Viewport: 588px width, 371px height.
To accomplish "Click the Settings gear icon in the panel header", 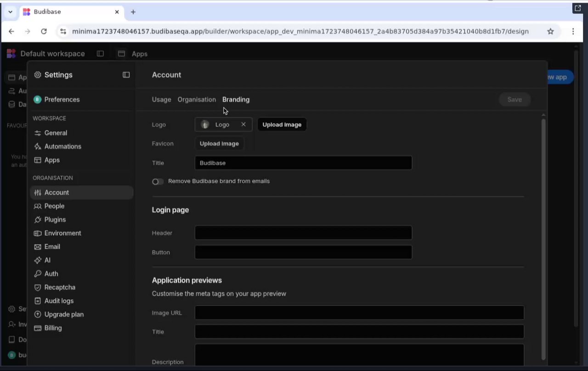I will (x=38, y=75).
